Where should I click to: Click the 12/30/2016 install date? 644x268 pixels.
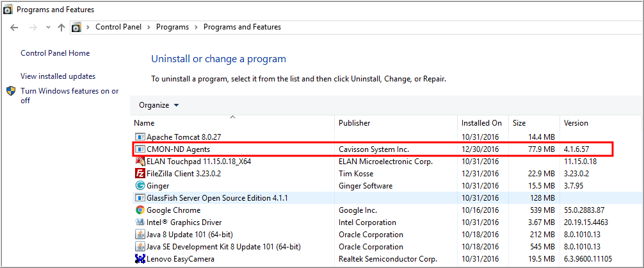[479, 149]
